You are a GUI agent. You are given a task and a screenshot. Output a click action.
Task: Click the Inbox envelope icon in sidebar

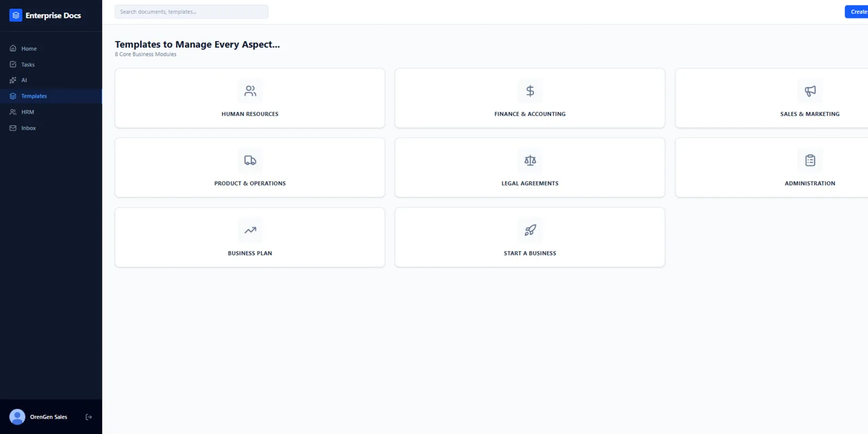click(13, 128)
